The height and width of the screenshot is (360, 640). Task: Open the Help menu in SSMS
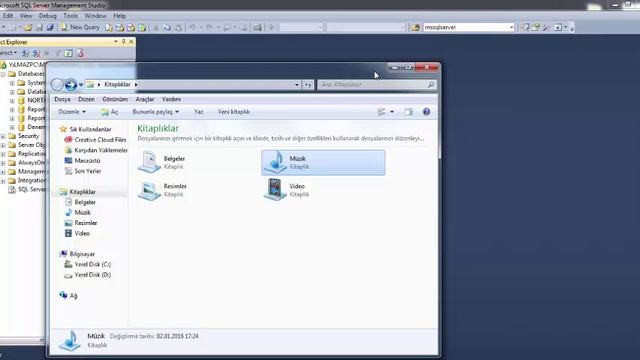coord(119,16)
